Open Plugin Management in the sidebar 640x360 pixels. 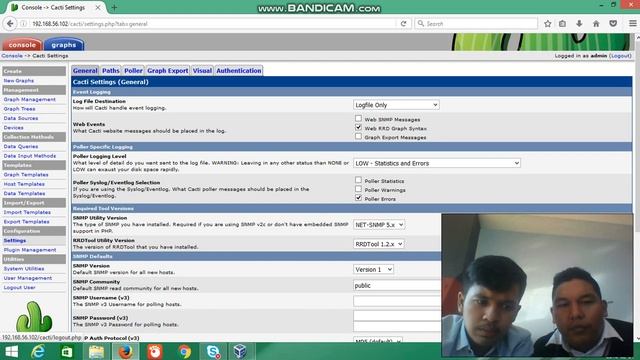point(30,250)
